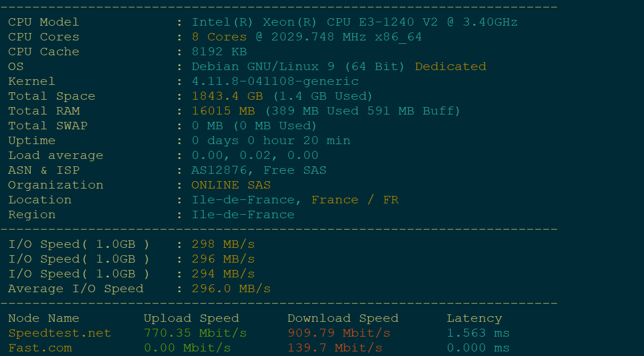This screenshot has width=644, height=356.
Task: Click the Latency column header
Action: pyautogui.click(x=474, y=318)
